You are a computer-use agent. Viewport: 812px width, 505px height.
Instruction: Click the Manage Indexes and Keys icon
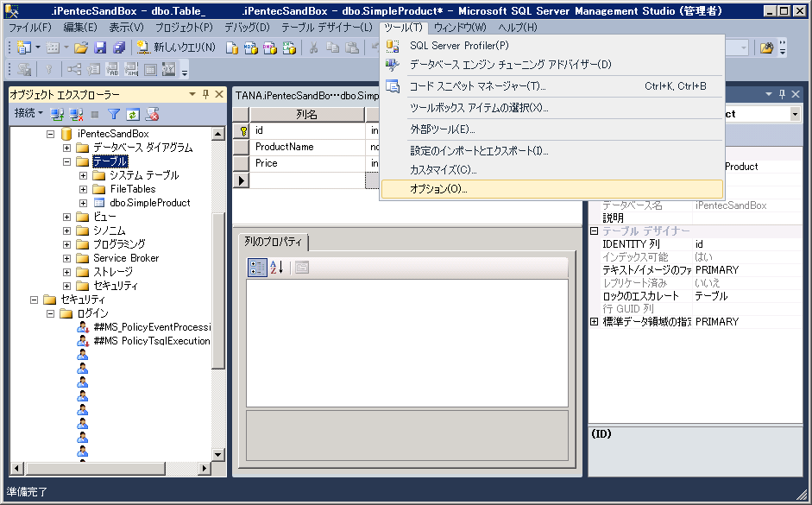tap(93, 69)
